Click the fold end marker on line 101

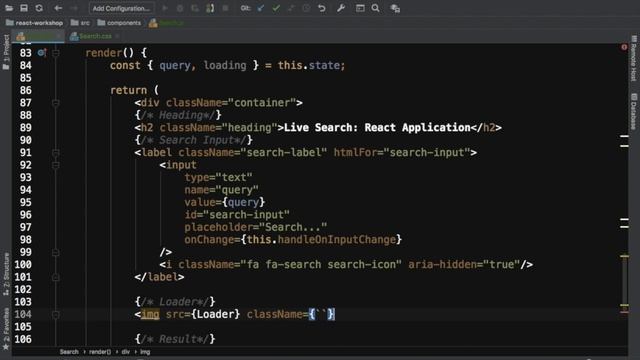pyautogui.click(x=56, y=277)
